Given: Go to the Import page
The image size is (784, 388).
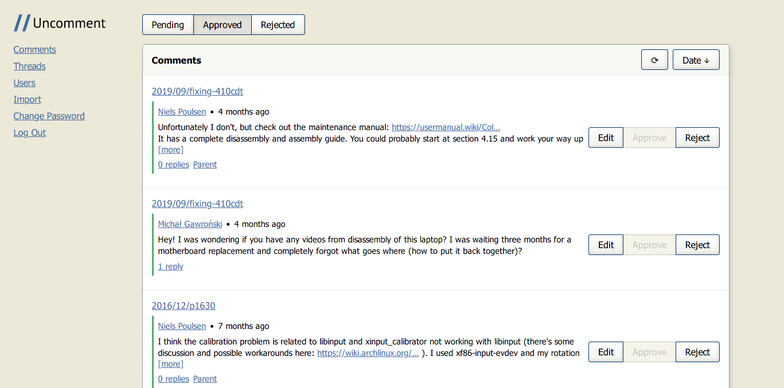Looking at the screenshot, I should [27, 100].
